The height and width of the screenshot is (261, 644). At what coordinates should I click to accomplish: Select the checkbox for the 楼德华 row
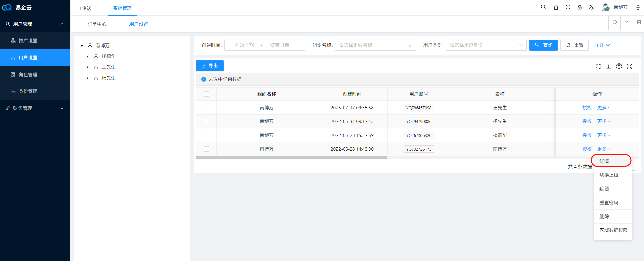(x=206, y=135)
